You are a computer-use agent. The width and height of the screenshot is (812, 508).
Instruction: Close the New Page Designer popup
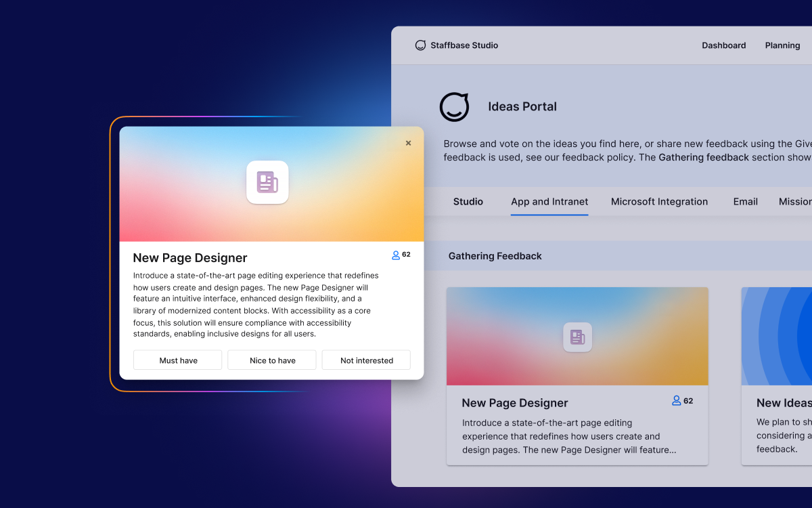[x=408, y=143]
